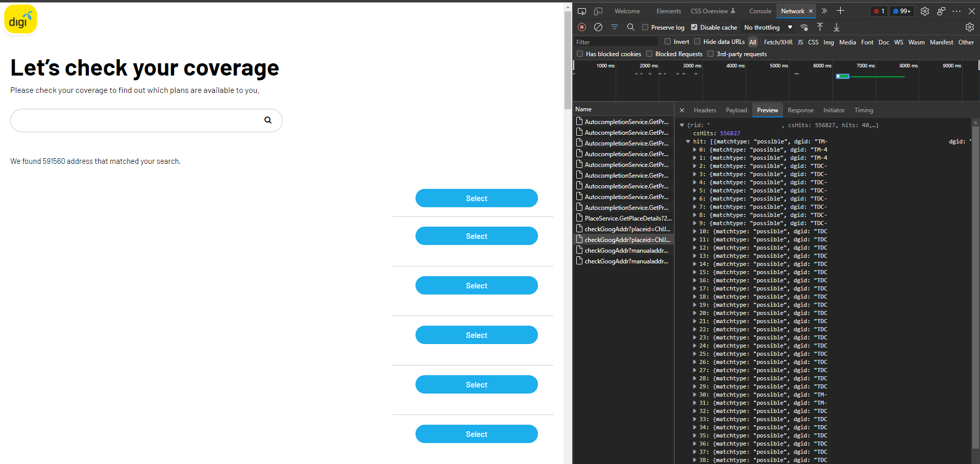Screen dimensions: 980x464
Task: Expand hit item 5
Action: 695,190
